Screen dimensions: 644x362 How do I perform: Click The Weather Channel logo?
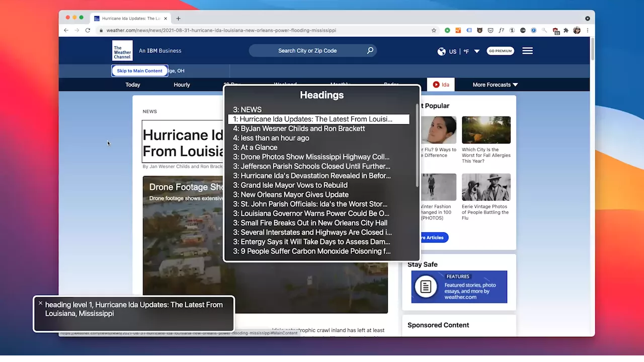pyautogui.click(x=122, y=50)
